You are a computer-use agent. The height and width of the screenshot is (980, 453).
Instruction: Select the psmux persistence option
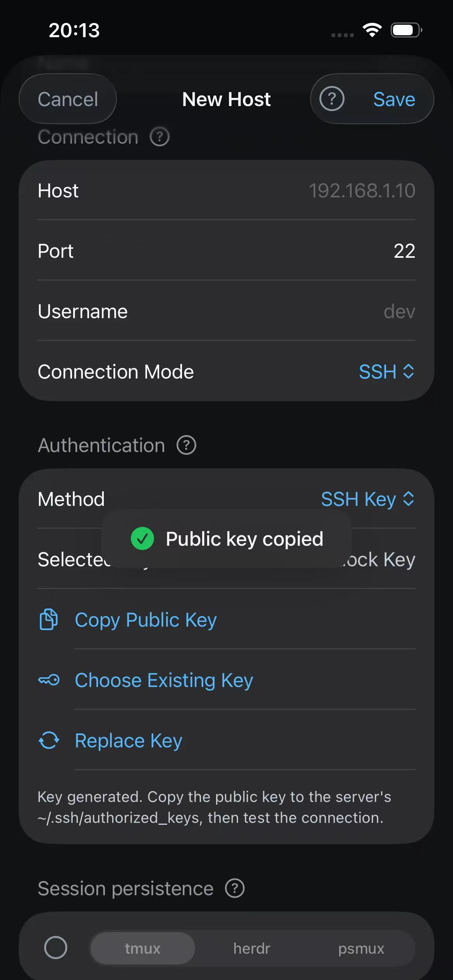click(x=361, y=948)
